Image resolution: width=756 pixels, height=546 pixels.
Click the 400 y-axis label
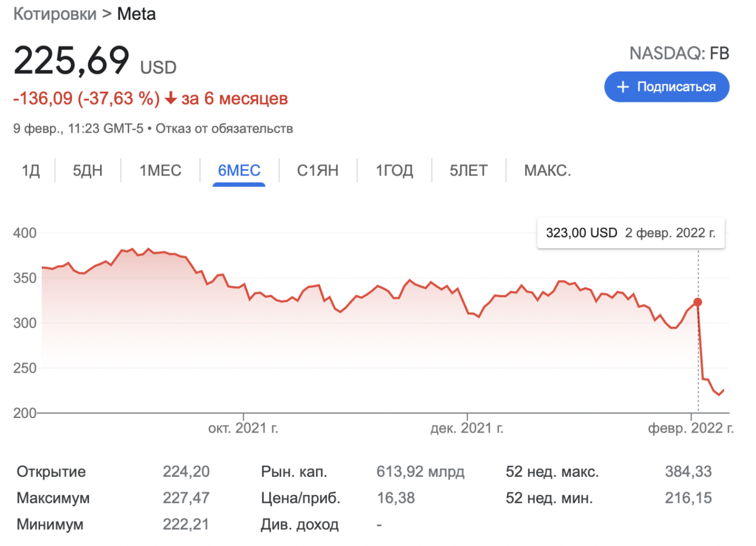25,233
